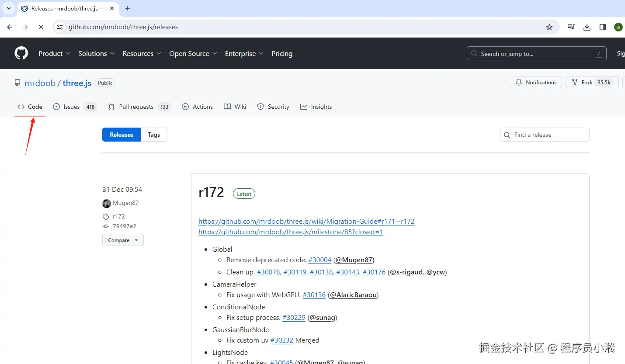Open the Compare dropdown
The image size is (625, 364).
pos(123,240)
